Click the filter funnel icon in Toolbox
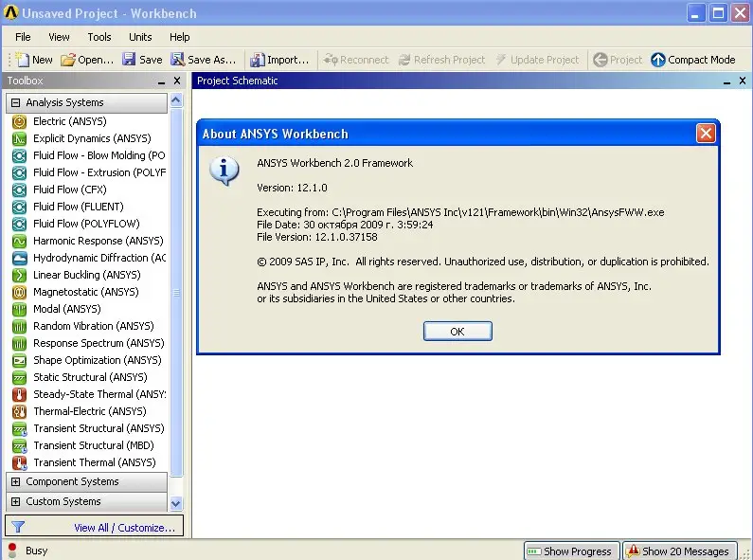753x560 pixels. pos(18,527)
